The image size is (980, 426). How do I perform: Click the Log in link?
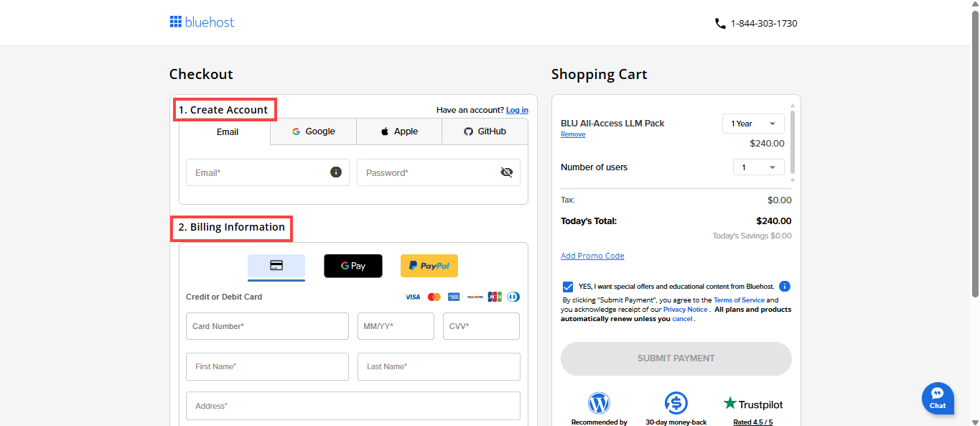click(517, 110)
